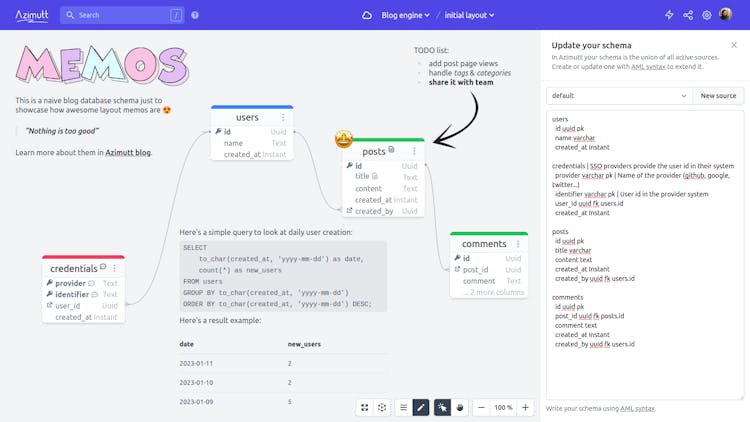This screenshot has height=422, width=750.
Task: Click the star-struck emoji on posts table
Action: [343, 139]
